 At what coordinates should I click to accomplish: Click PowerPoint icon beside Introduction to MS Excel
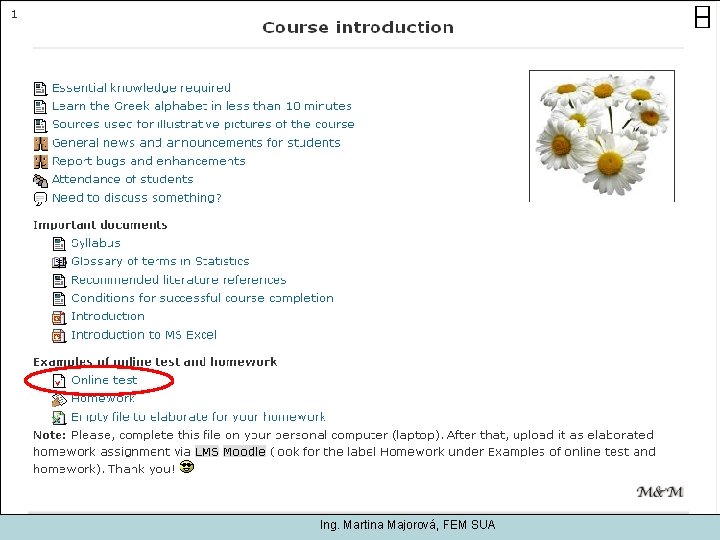click(59, 336)
